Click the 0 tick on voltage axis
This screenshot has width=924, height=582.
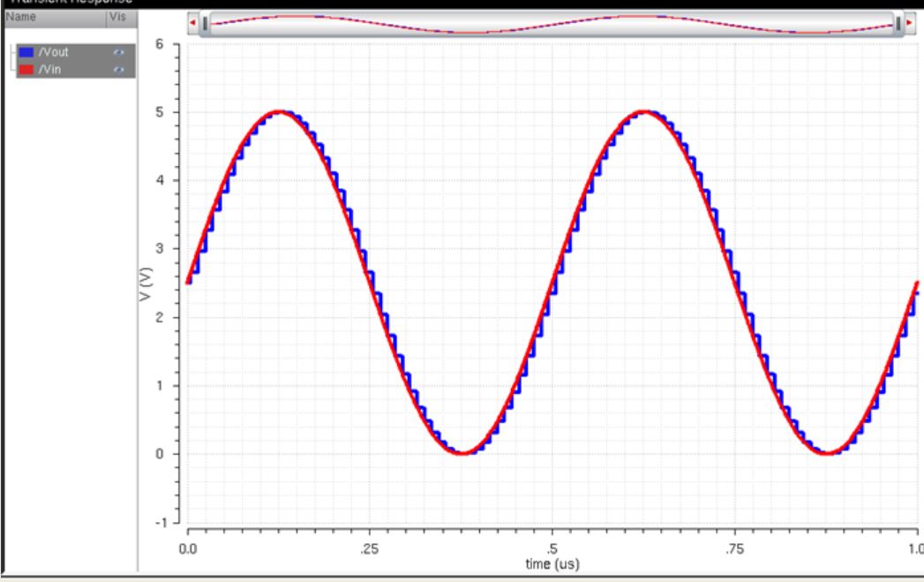point(160,454)
